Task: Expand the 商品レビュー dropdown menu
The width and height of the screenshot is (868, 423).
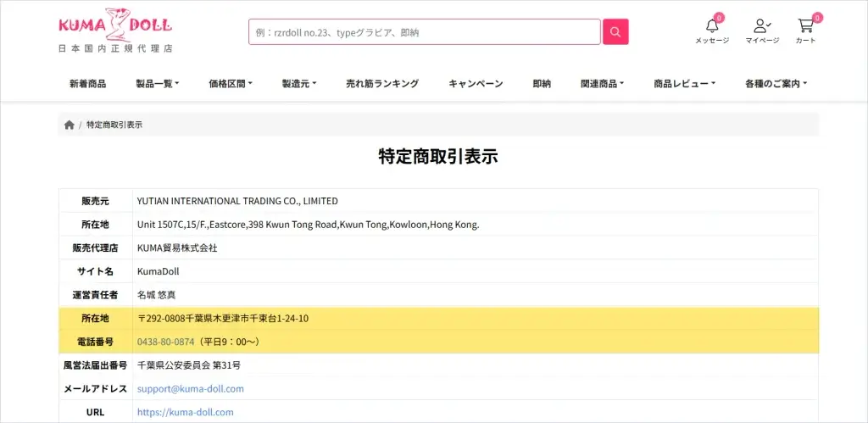Action: [x=684, y=84]
